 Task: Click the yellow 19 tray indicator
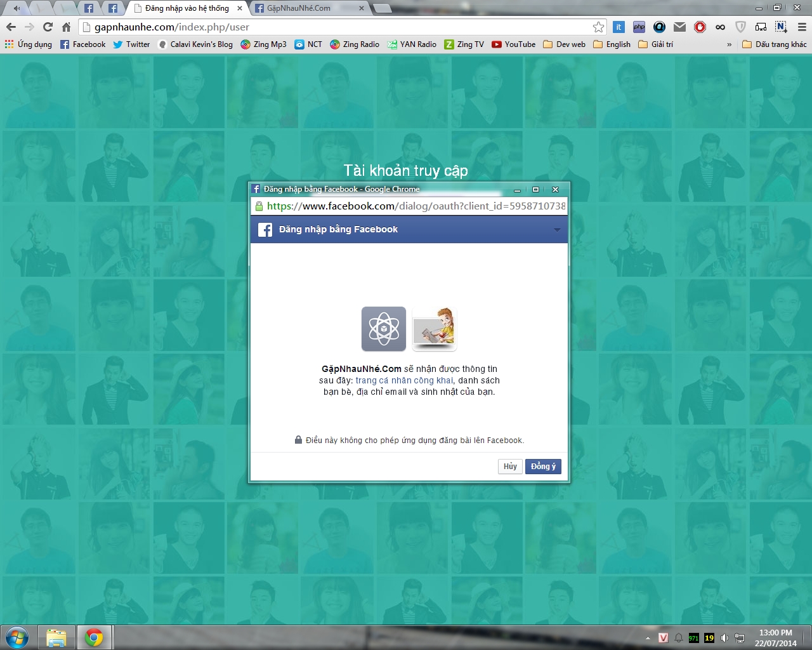pyautogui.click(x=709, y=638)
